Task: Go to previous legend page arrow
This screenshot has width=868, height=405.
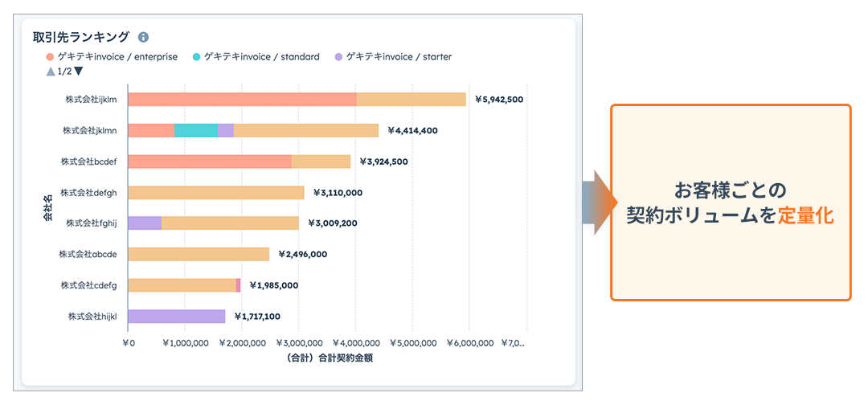Action: [51, 72]
